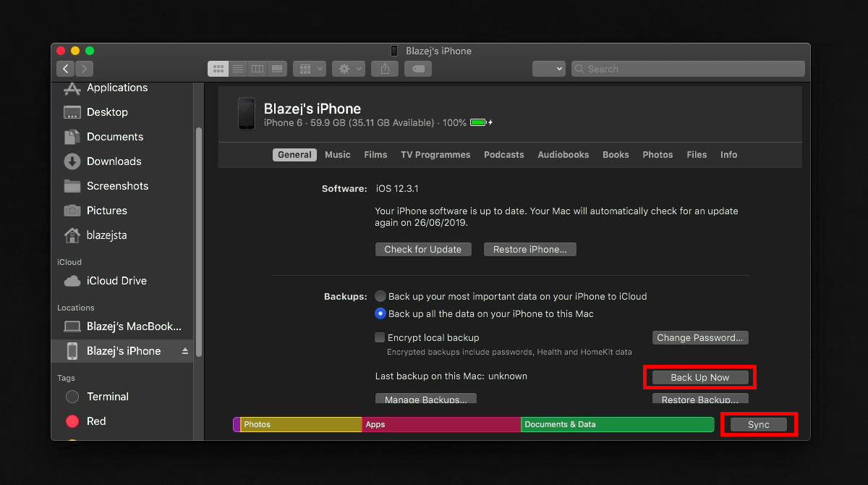
Task: Switch to the Files tab
Action: (x=697, y=155)
